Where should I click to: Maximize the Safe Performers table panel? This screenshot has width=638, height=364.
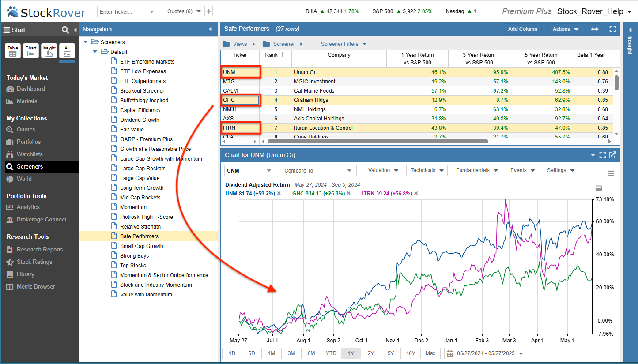[613, 29]
